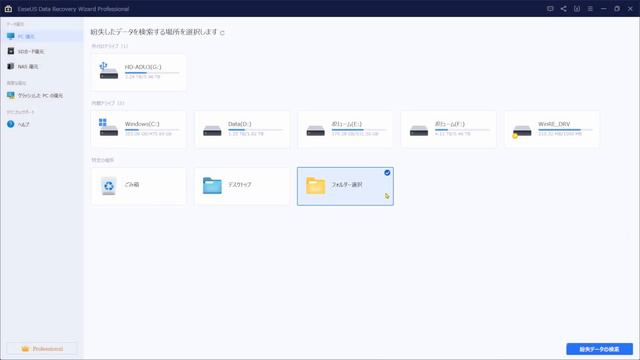The image size is (640, 360).
Task: Click the volume (F:) drive icon
Action: pos(419,131)
